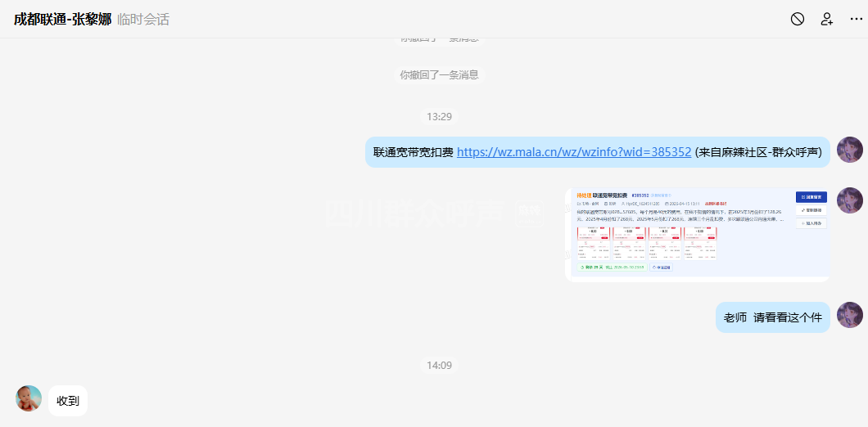
Task: Click the baby avatar beside 收到
Action: tap(29, 398)
